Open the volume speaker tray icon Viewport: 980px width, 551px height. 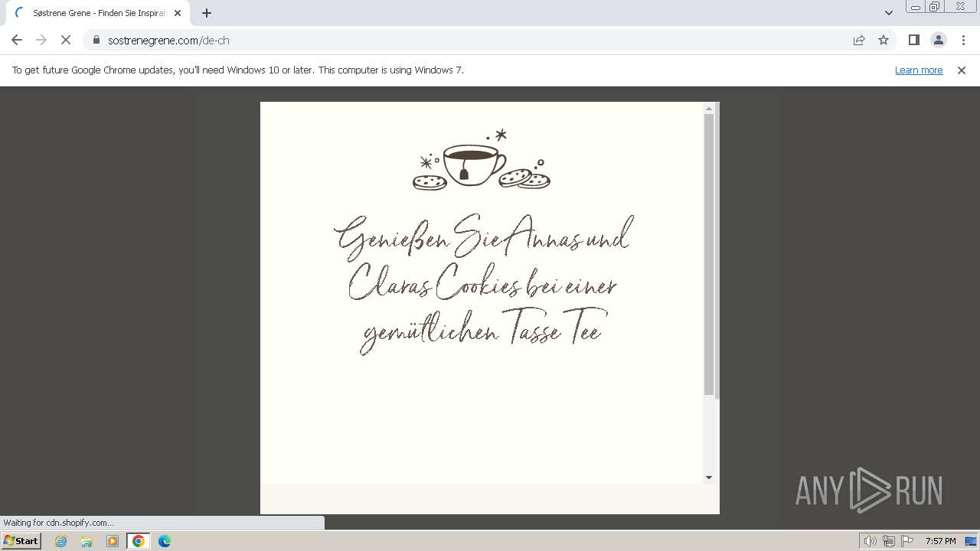[x=870, y=541]
